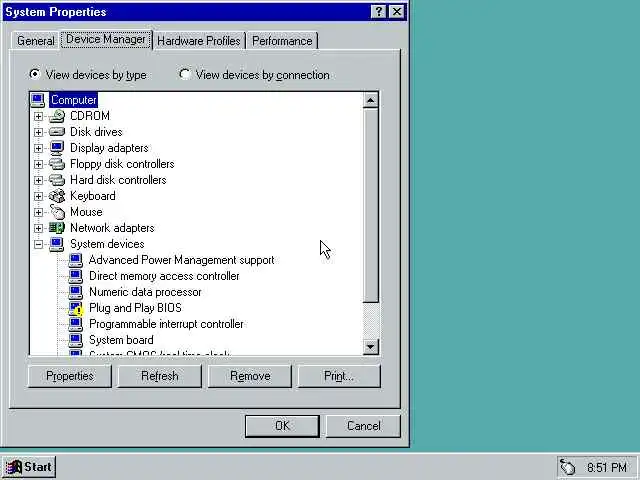Image resolution: width=640 pixels, height=480 pixels.
Task: Click the Disk drives icon
Action: click(x=57, y=132)
